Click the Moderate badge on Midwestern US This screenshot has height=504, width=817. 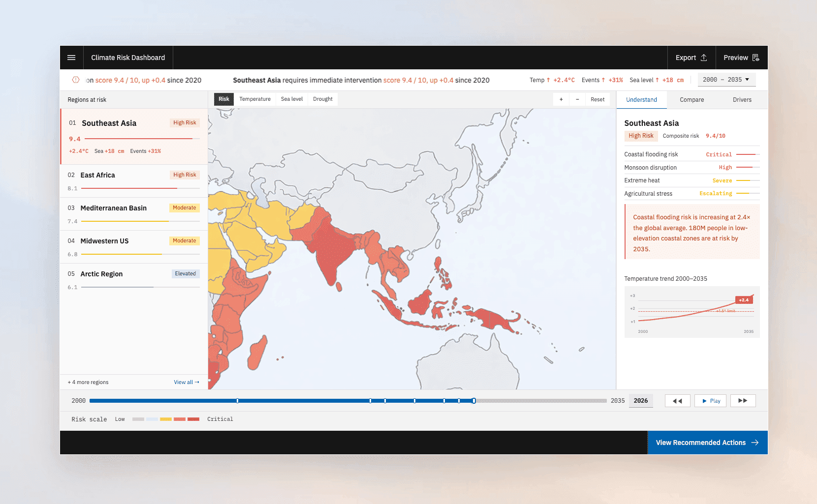pyautogui.click(x=185, y=241)
